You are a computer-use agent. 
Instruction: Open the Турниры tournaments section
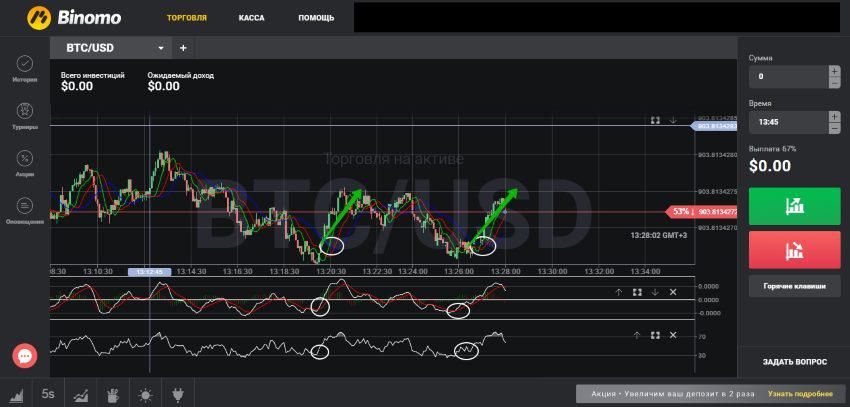click(25, 116)
